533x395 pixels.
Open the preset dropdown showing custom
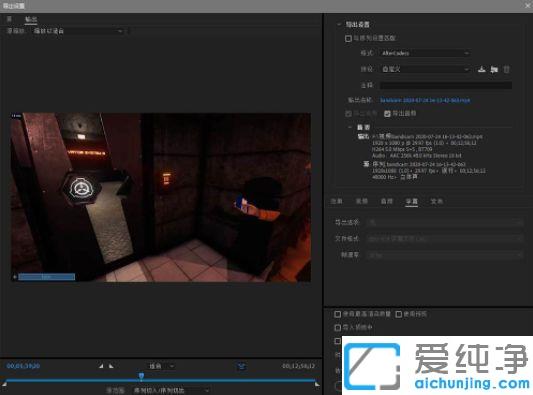click(425, 69)
